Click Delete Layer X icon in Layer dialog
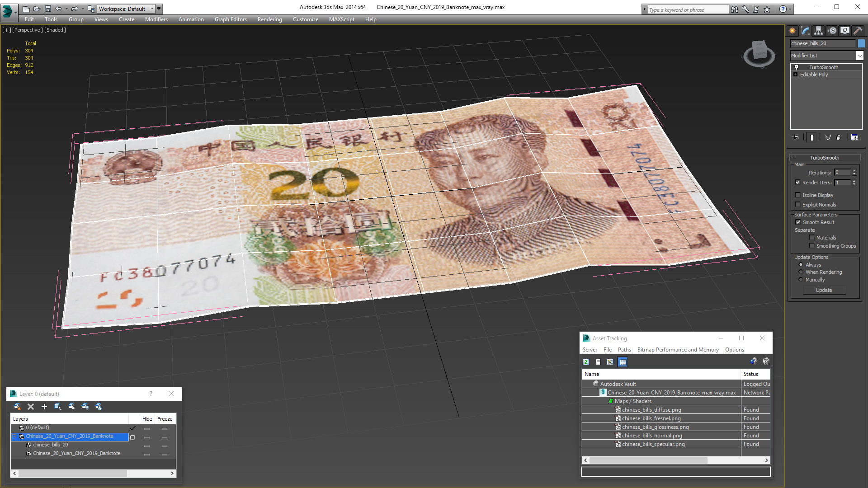This screenshot has width=868, height=488. coord(31,407)
